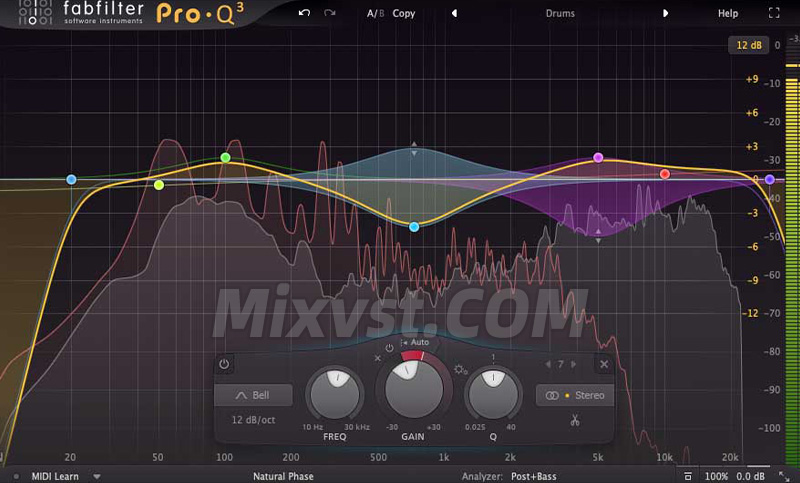Open band gear settings icon near Q knob
This screenshot has height=483, width=800.
coord(459,370)
